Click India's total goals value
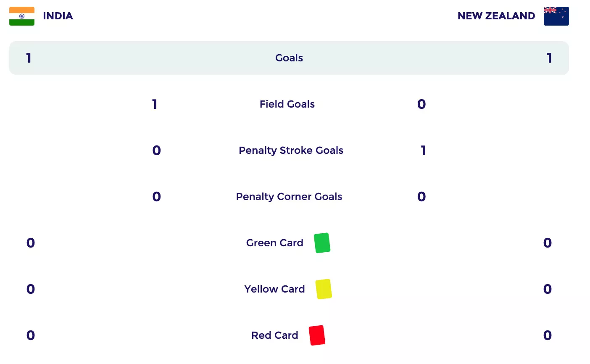Image resolution: width=590 pixels, height=364 pixels. pyautogui.click(x=29, y=58)
